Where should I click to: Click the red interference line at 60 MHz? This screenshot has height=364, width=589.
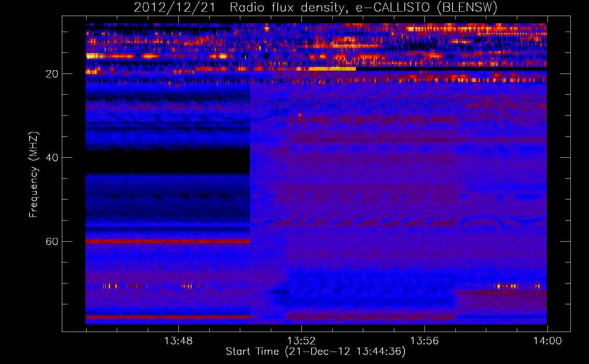pos(168,241)
